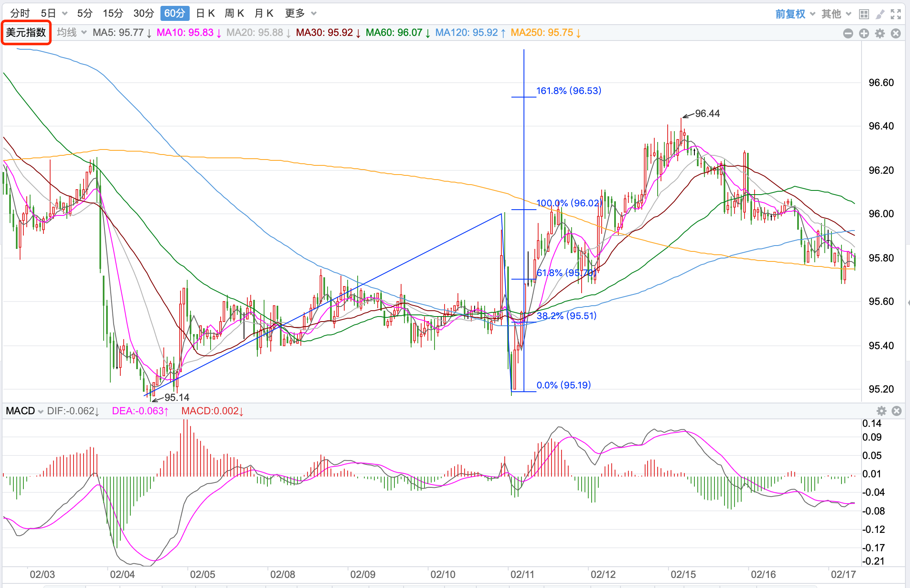Image resolution: width=910 pixels, height=588 pixels.
Task: Open the multi-chart grid layout icon
Action: [864, 14]
